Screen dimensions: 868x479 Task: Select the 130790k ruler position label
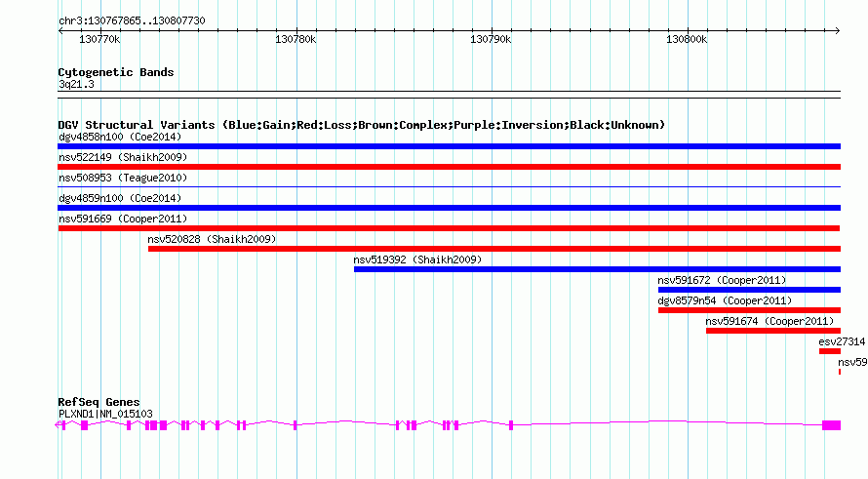click(491, 39)
